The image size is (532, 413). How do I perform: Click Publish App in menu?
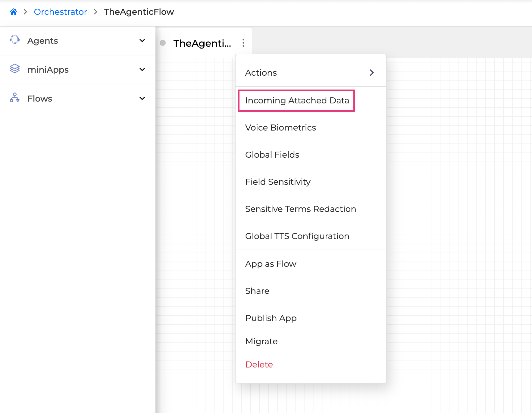pyautogui.click(x=271, y=318)
